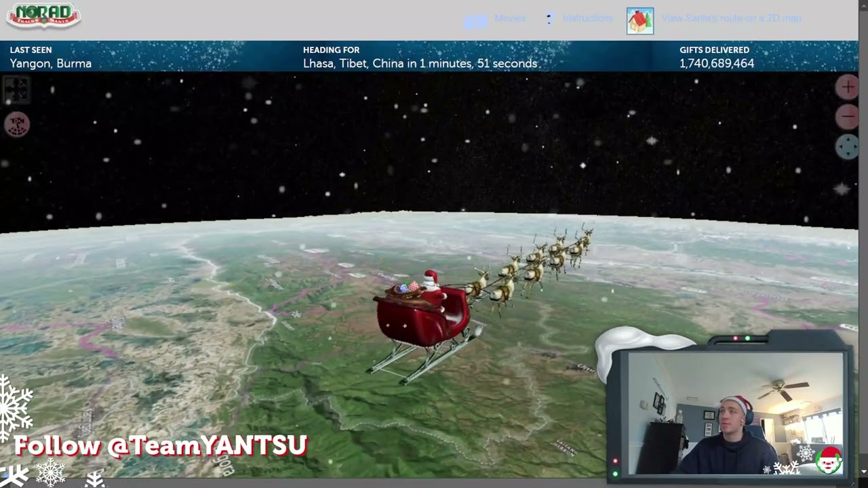Viewport: 868px width, 488px height.
Task: Click the question mark icon beside Instructions
Action: click(x=549, y=19)
